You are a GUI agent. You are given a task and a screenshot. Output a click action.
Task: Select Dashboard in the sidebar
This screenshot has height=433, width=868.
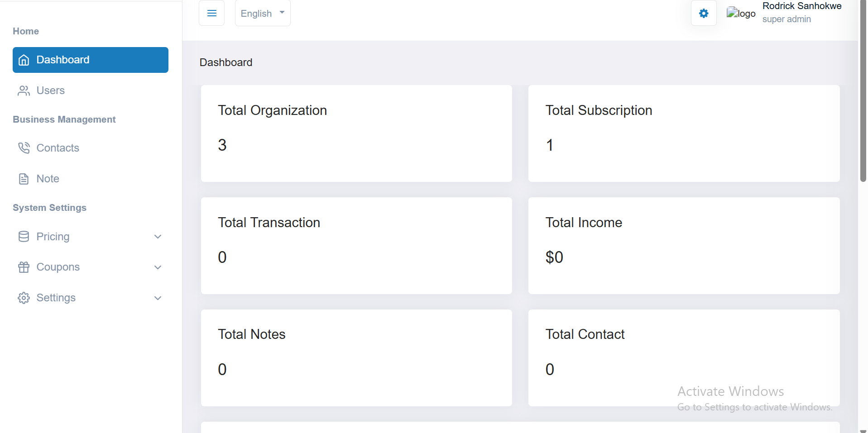[x=91, y=60]
